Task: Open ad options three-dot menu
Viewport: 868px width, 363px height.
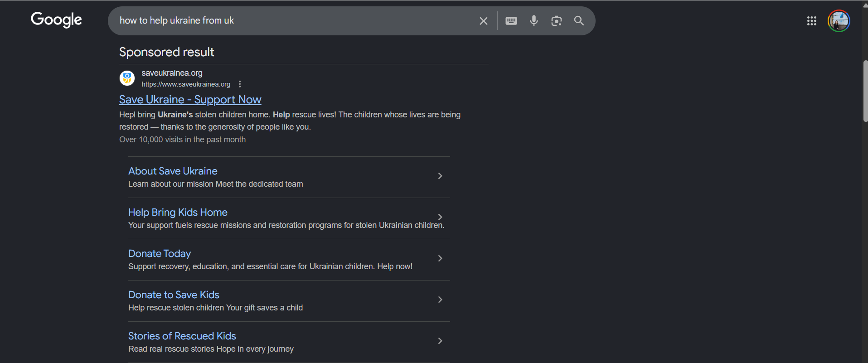Action: [240, 84]
